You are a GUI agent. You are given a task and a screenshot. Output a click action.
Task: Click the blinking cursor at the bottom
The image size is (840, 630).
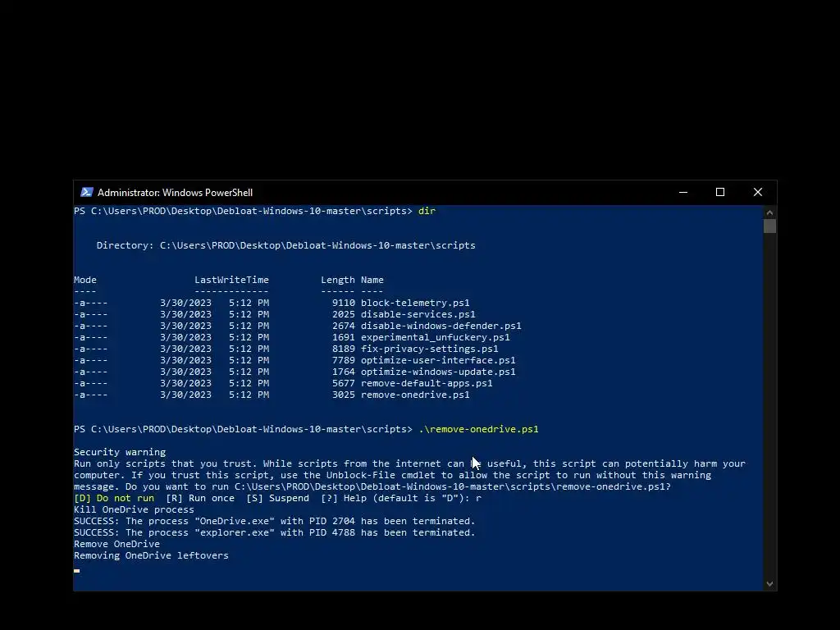(77, 571)
